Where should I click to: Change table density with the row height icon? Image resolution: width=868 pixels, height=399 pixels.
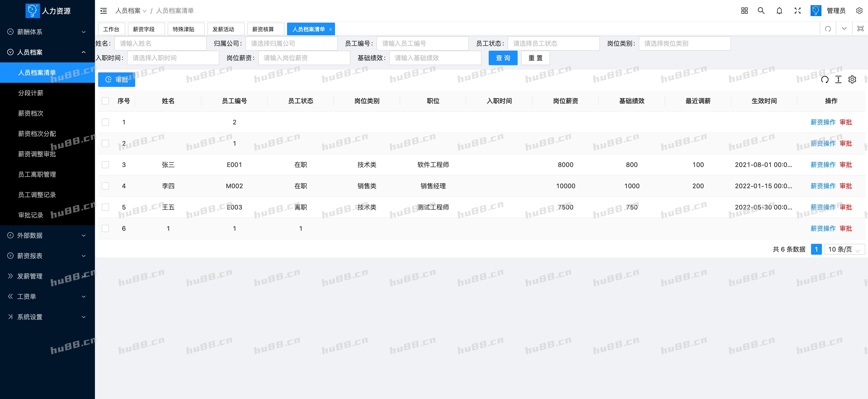tap(838, 80)
